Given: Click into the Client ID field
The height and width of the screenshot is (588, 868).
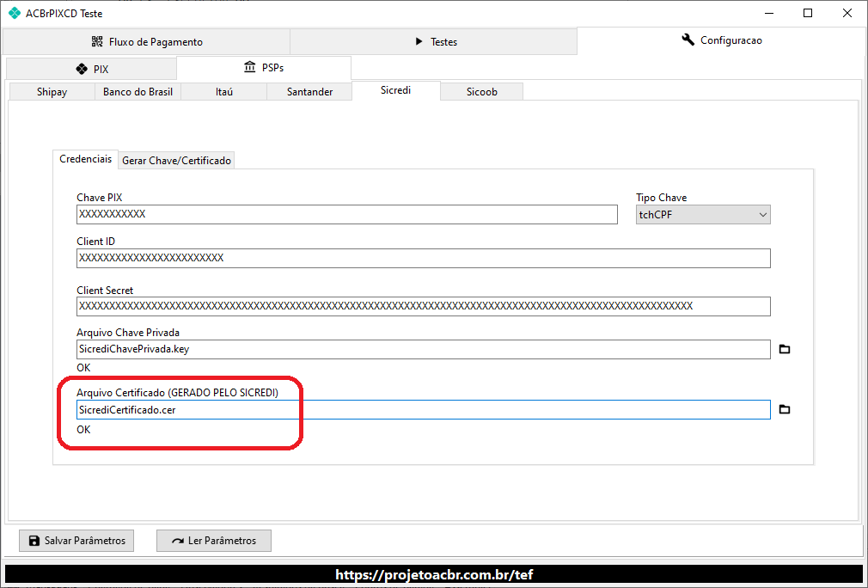Looking at the screenshot, I should 424,258.
